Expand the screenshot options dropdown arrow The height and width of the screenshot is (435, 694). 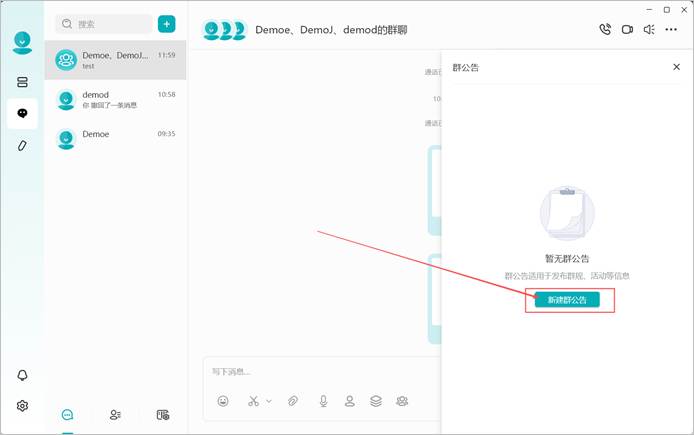click(269, 401)
